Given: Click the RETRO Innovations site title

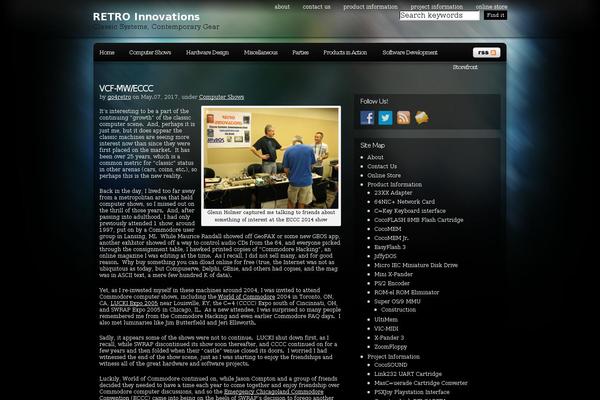Looking at the screenshot, I should [146, 17].
